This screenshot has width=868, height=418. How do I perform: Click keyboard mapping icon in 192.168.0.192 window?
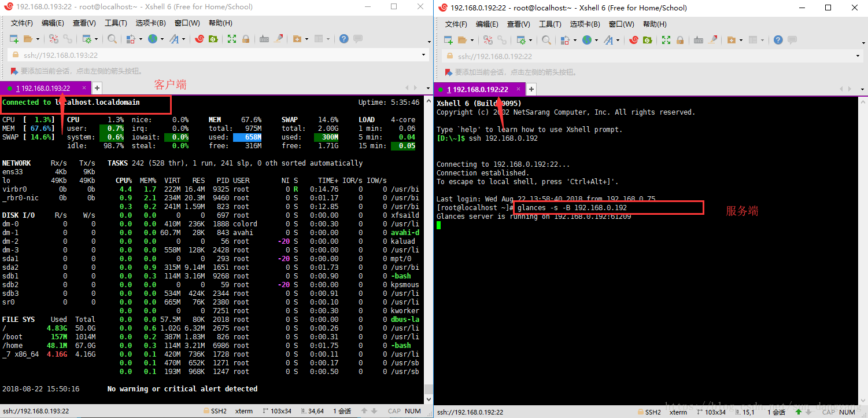[x=699, y=40]
